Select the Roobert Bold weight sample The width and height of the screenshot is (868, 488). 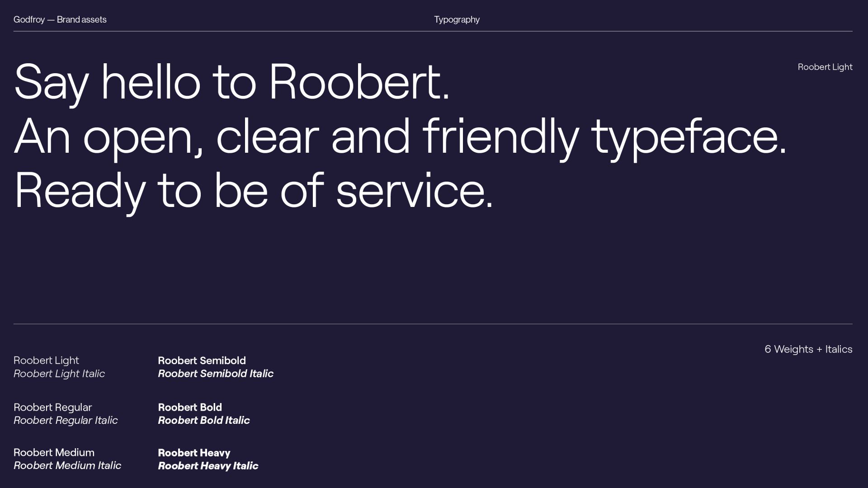click(190, 408)
